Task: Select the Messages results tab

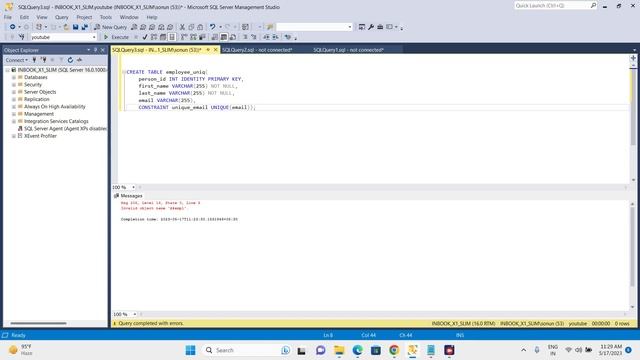Action: point(128,196)
